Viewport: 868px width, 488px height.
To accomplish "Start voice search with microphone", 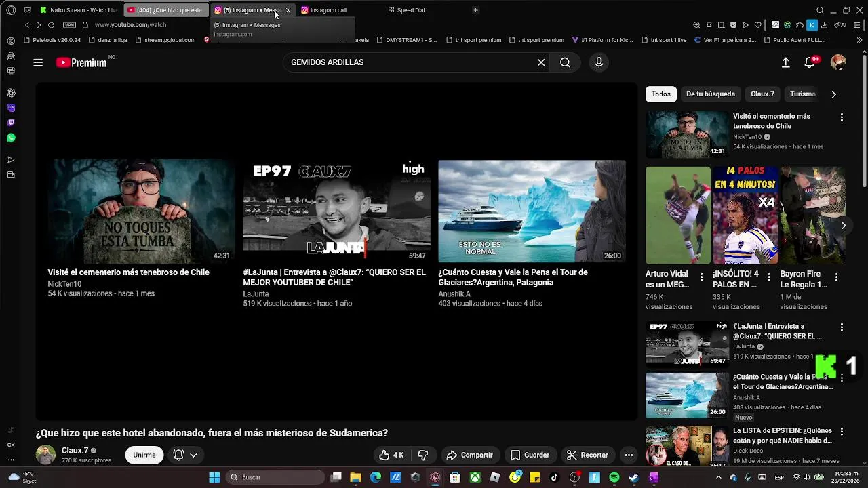I will coord(599,62).
